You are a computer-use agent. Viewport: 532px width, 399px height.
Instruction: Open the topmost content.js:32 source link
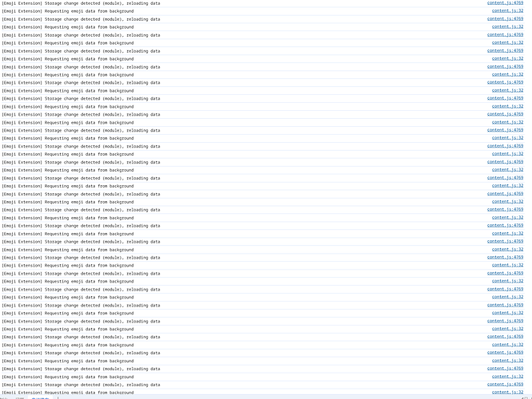[x=507, y=11]
